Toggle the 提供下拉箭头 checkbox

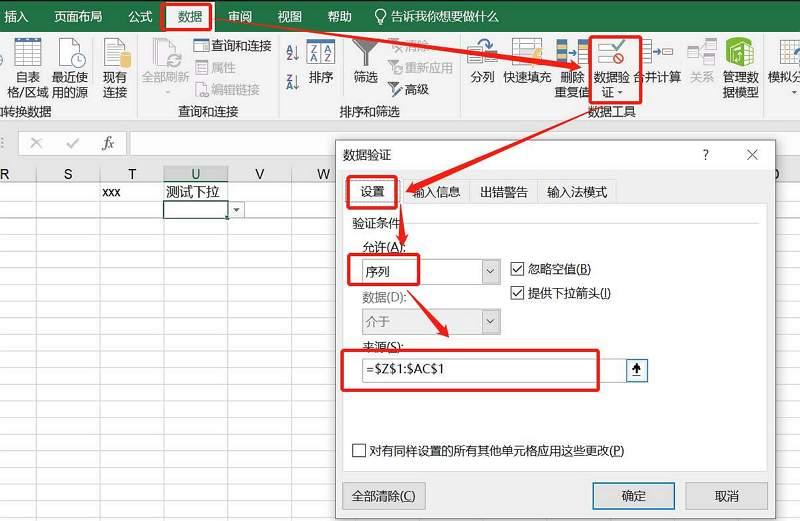(517, 293)
